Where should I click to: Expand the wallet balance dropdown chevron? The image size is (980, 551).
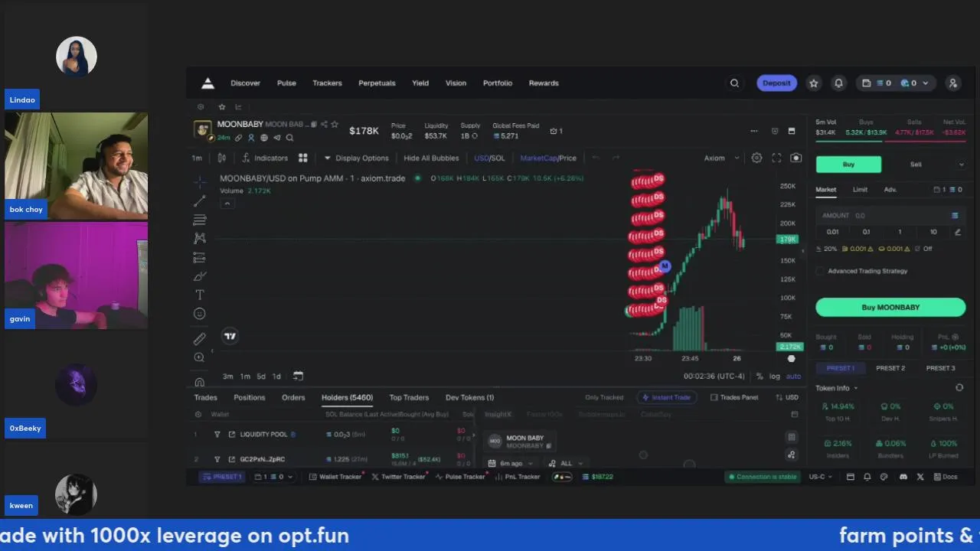[x=925, y=83]
